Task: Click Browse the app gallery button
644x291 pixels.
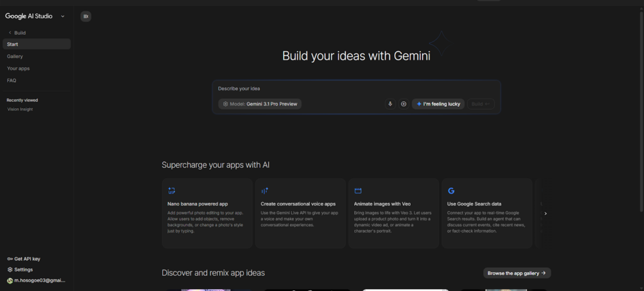Action: pos(517,273)
